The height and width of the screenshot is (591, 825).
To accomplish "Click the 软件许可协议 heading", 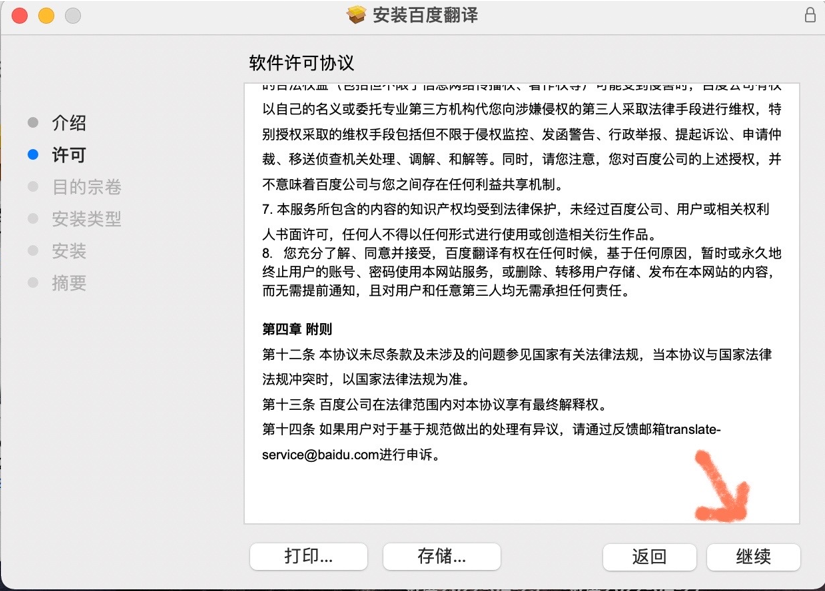I will (x=301, y=63).
